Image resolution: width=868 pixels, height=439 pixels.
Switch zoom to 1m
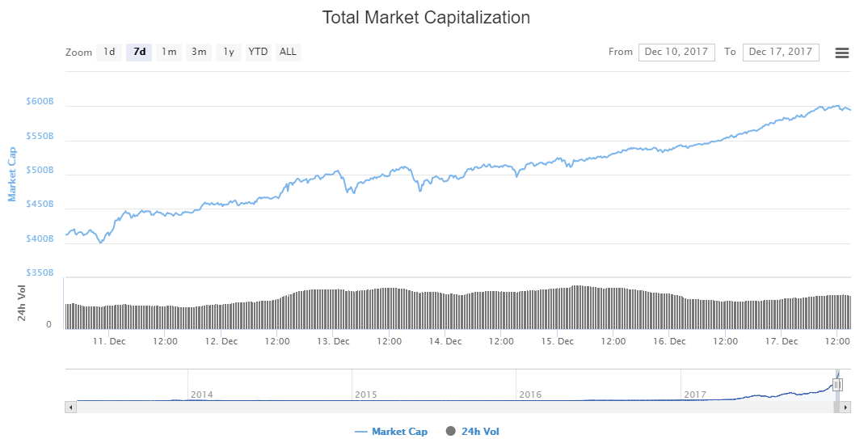coord(169,53)
